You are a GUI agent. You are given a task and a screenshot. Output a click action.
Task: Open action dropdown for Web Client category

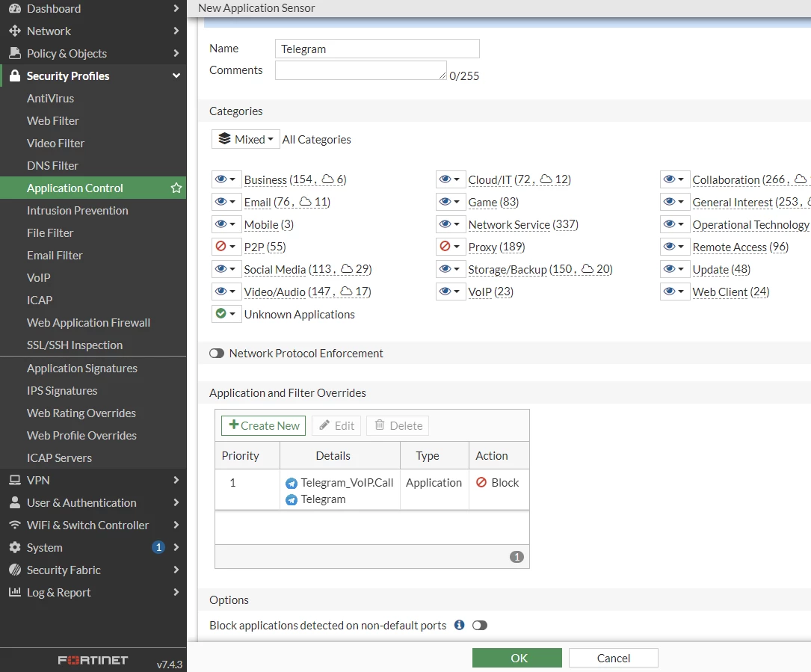click(x=675, y=292)
